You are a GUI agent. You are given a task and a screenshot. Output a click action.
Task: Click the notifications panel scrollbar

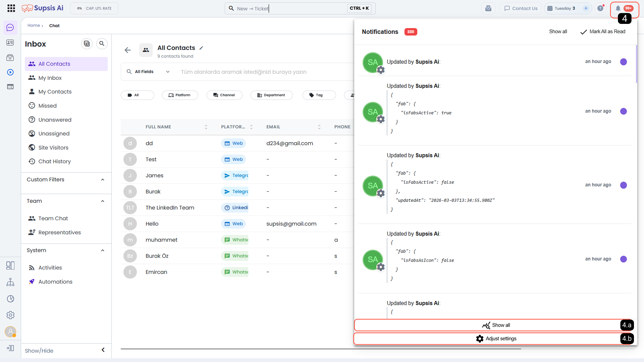pos(636,64)
